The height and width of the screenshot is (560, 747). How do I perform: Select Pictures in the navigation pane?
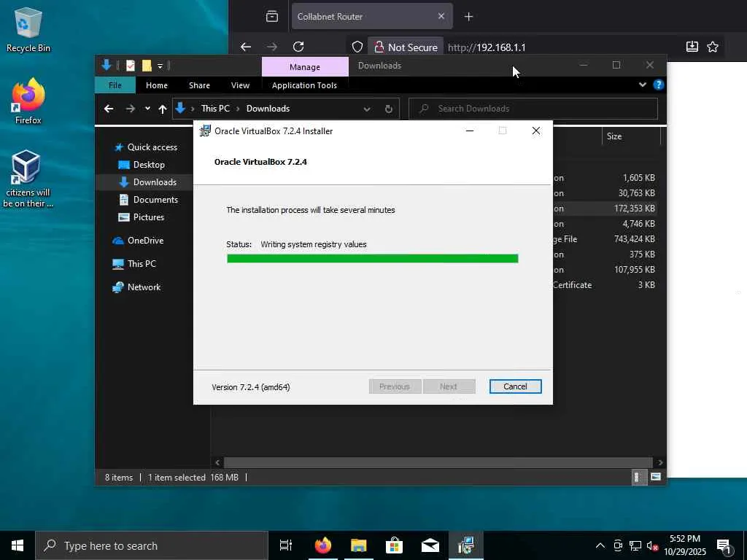148,217
